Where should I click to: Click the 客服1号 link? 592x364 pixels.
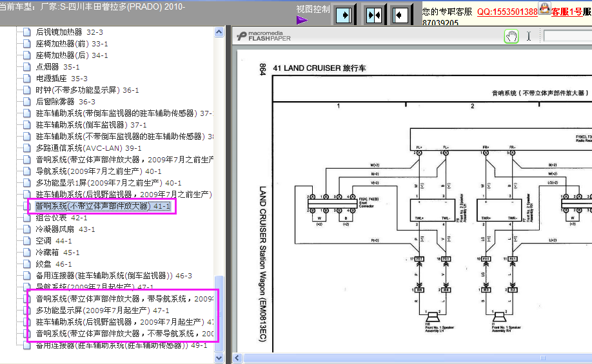point(566,12)
